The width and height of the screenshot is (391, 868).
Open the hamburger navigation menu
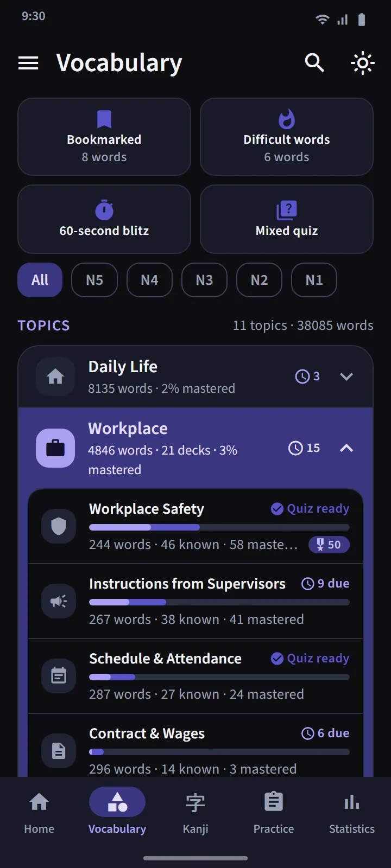[x=28, y=63]
